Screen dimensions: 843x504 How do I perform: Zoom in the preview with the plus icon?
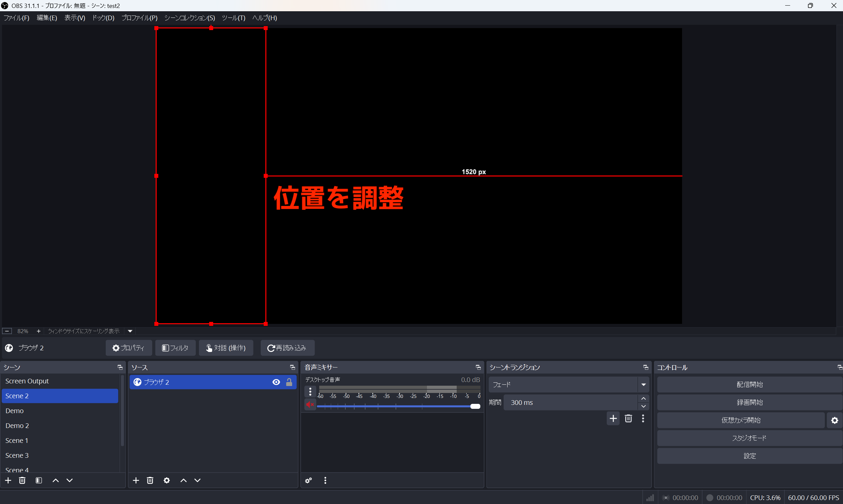[39, 331]
